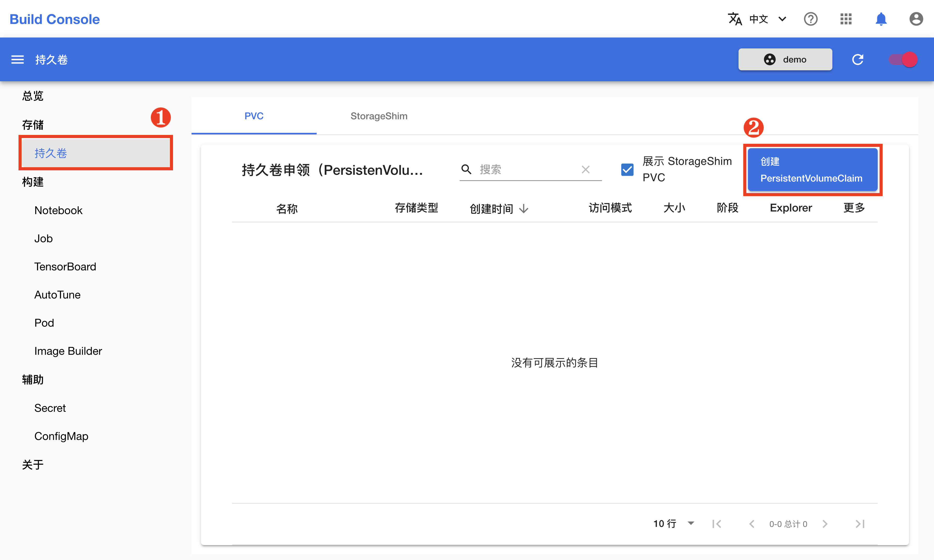Toggle the red switch in the header bar
The height and width of the screenshot is (560, 934).
(x=903, y=59)
